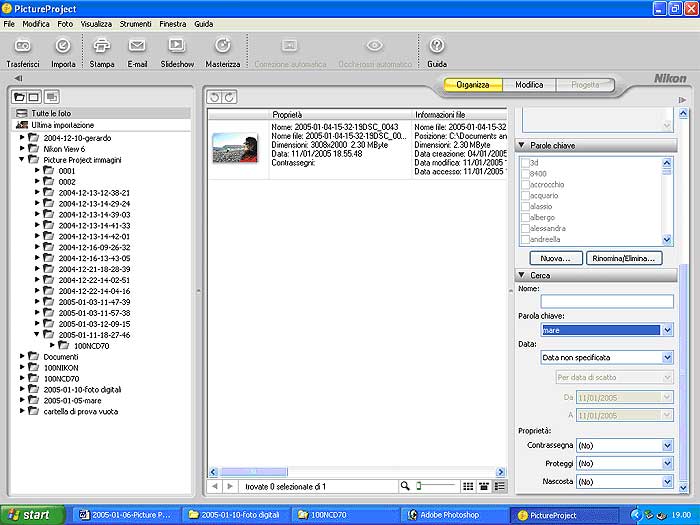Check the 3d keyword checkbox
The height and width of the screenshot is (525, 700).
pyautogui.click(x=525, y=163)
